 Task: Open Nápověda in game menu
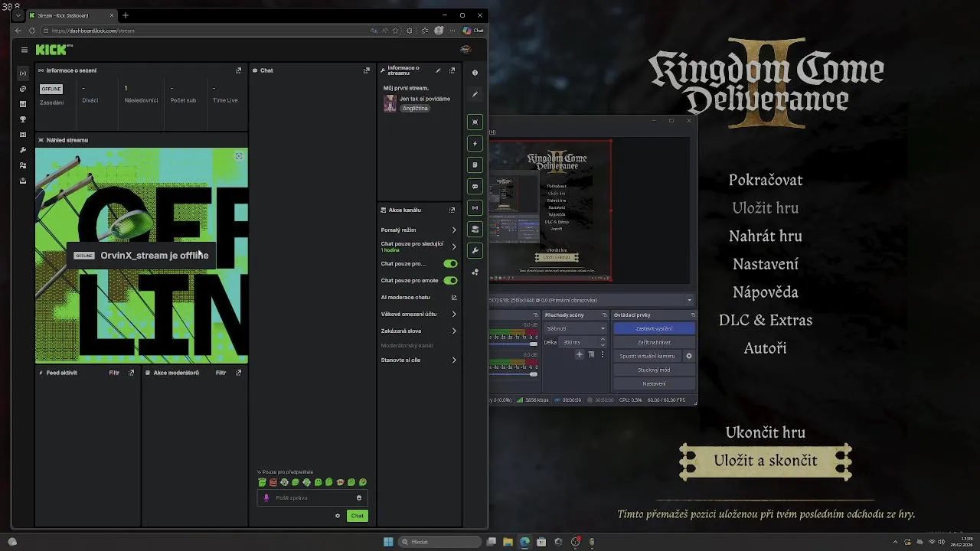[x=766, y=292]
